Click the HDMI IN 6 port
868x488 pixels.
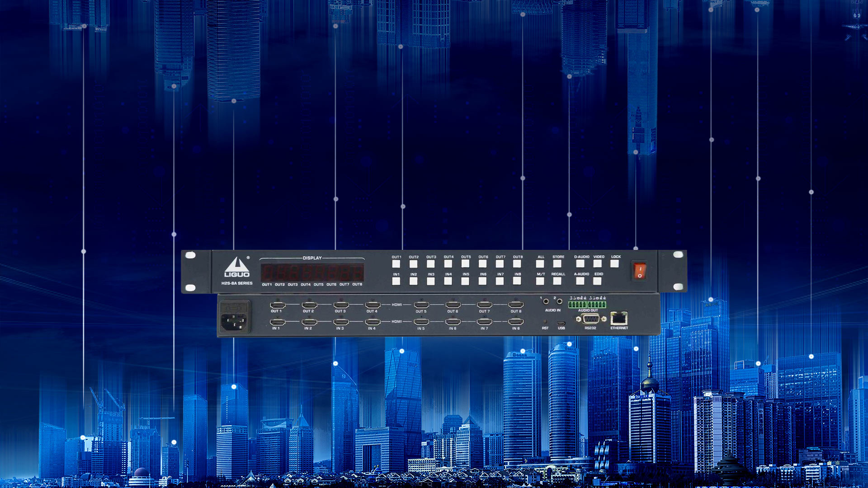(x=453, y=322)
